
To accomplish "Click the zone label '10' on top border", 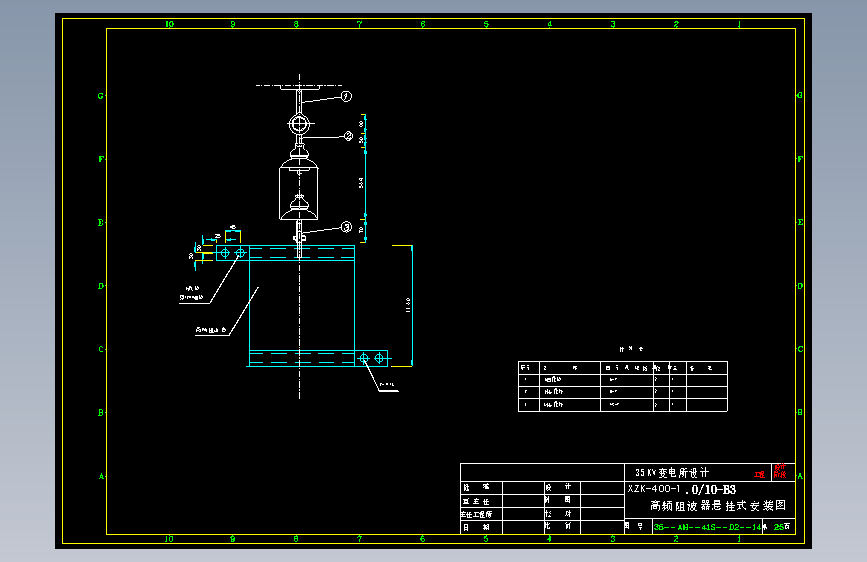I will tap(169, 24).
